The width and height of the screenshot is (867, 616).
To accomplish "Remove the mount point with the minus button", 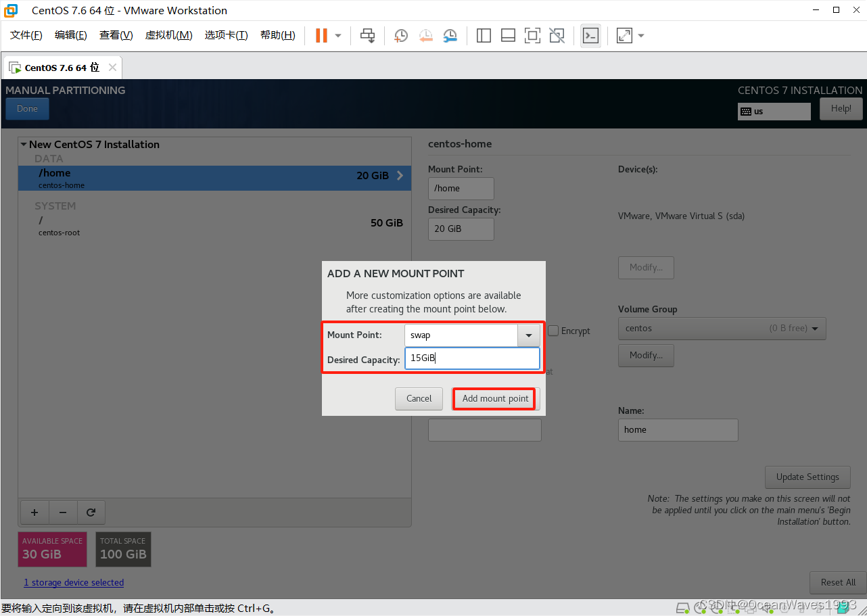I will pos(63,513).
